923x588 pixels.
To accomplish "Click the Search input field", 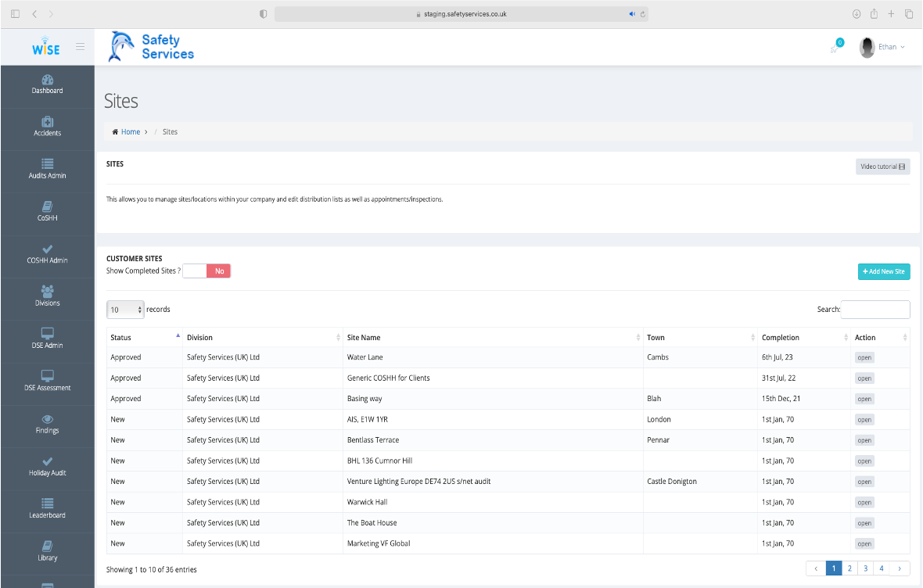I will 875,310.
